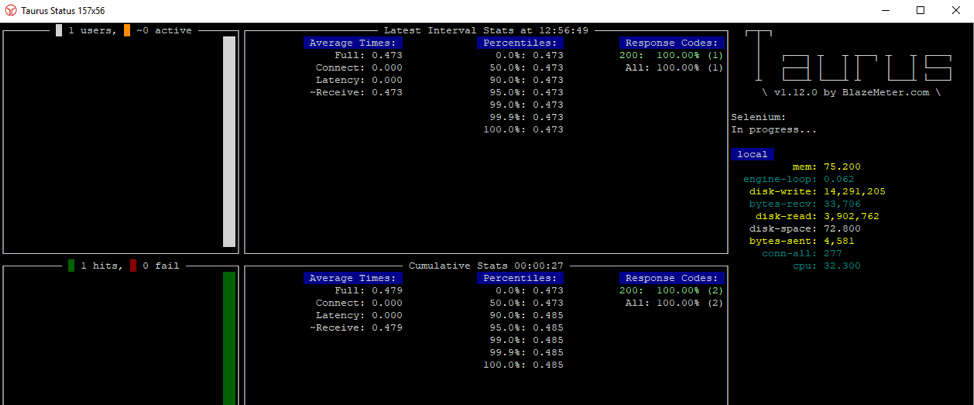Click 'Connect: 0.000' in Latest Interval panel
The width and height of the screenshot is (974, 405).
[x=359, y=68]
